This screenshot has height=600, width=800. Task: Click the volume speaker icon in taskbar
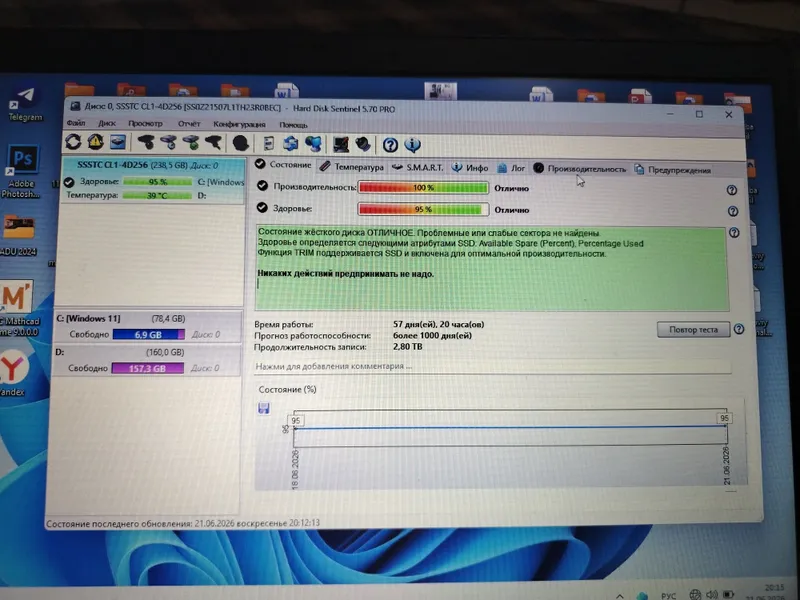point(712,594)
